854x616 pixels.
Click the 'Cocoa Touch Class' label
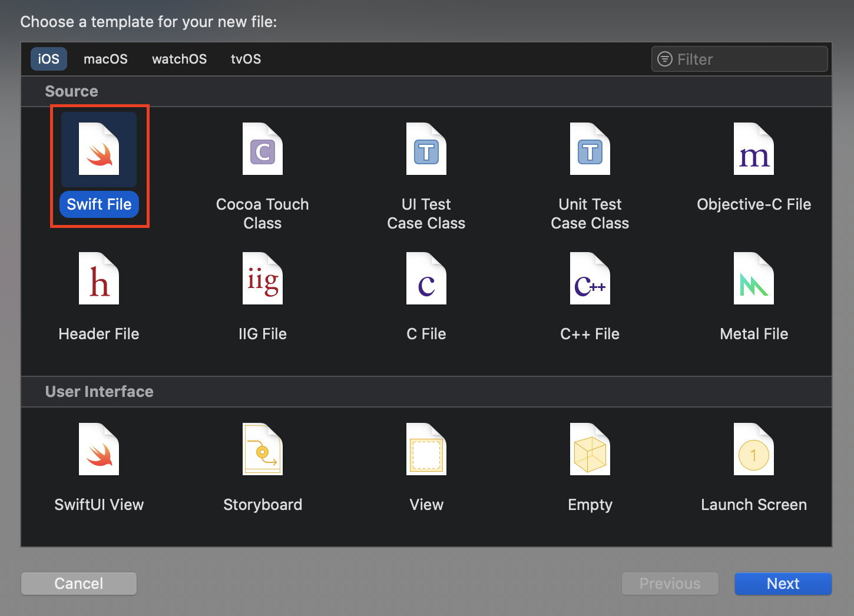point(263,214)
